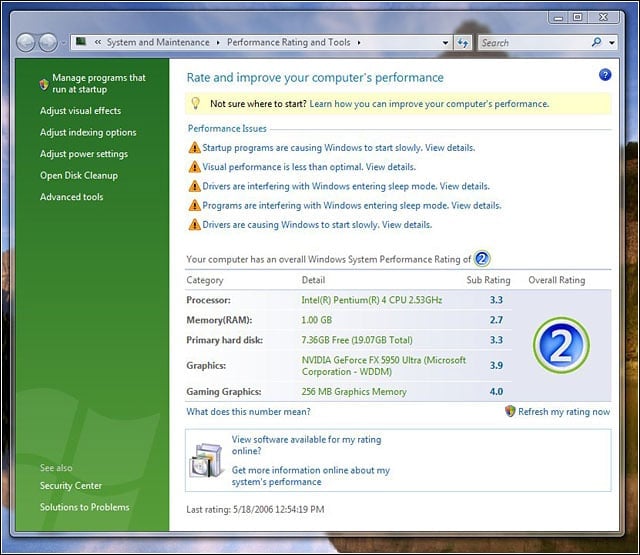The width and height of the screenshot is (640, 555).
Task: Click shield icon next to Manage startup programs
Action: coord(44,84)
